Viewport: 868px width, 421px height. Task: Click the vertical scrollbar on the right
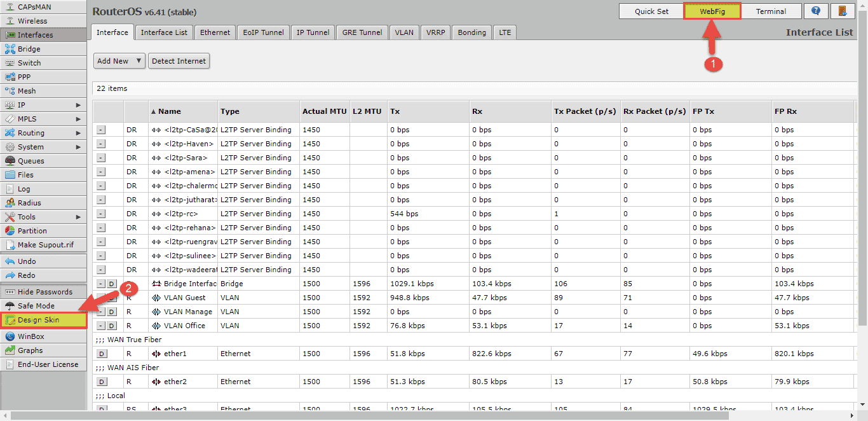click(x=864, y=127)
